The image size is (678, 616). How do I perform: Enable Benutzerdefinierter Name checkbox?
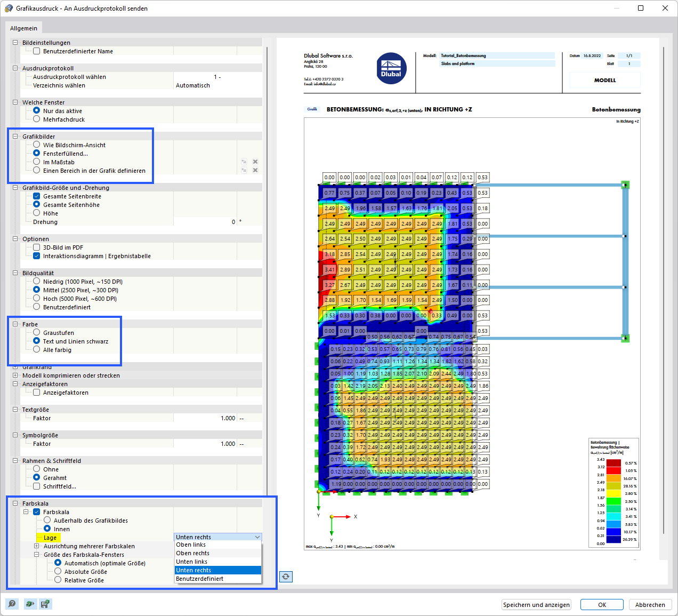[x=36, y=51]
